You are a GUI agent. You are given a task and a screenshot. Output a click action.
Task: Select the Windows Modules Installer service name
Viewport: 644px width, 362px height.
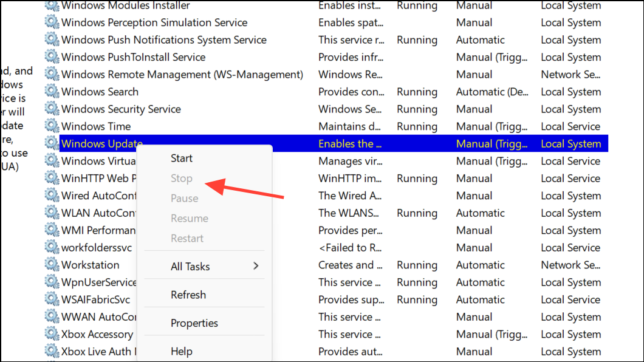tap(126, 5)
